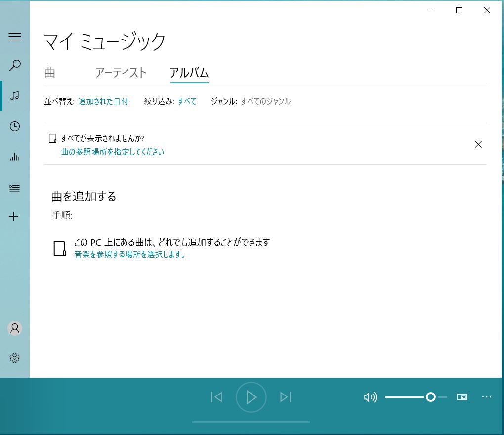504x435 pixels.
Task: Open the Playlists list icon
Action: pyautogui.click(x=15, y=188)
